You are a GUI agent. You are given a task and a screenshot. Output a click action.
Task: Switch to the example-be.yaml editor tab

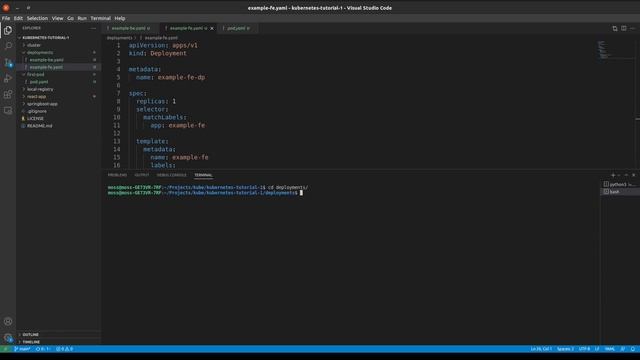[130, 28]
